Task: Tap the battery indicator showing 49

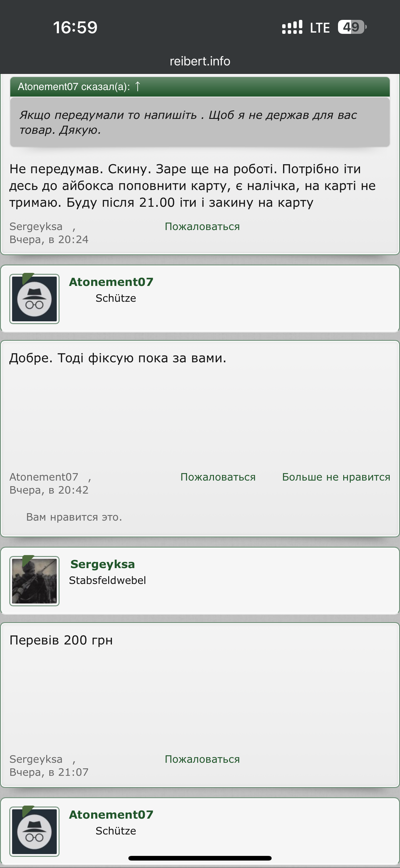Action: tap(352, 27)
